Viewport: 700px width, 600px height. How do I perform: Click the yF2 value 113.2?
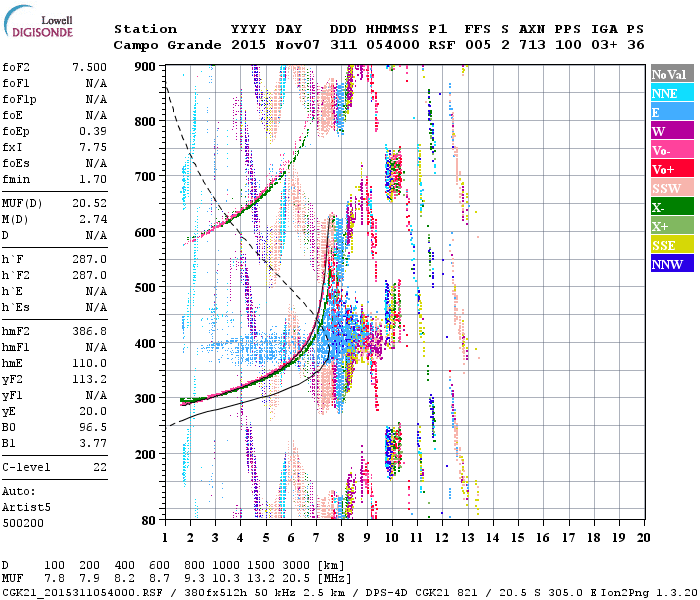[89, 379]
